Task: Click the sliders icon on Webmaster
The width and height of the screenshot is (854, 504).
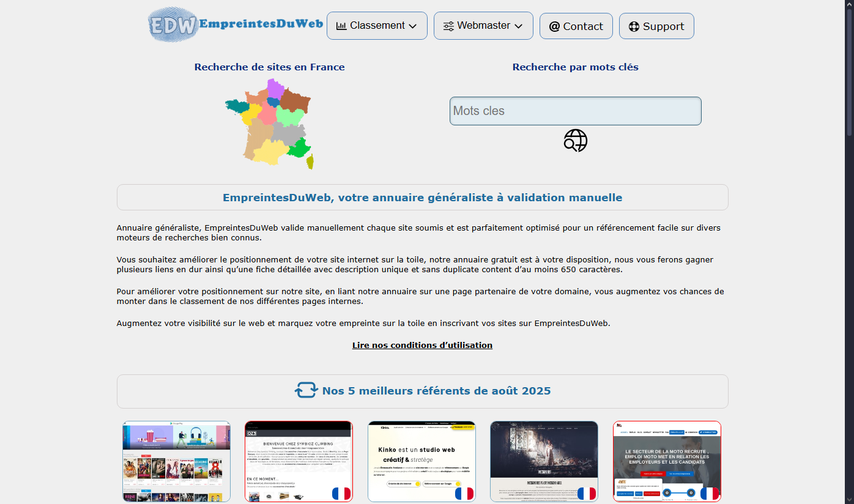Action: tap(449, 25)
